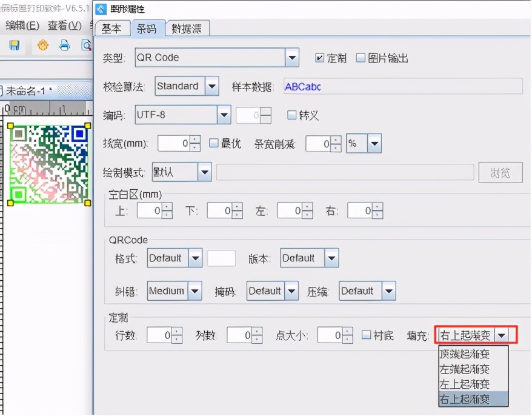The image size is (532, 416).
Task: Click the orange settings gear toolbar icon
Action: coord(43,45)
